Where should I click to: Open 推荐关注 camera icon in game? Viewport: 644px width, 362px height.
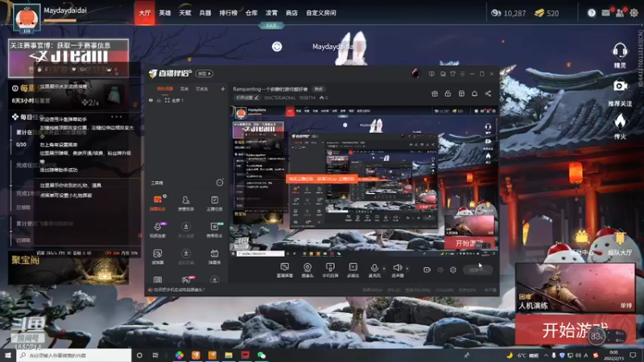coord(620,93)
